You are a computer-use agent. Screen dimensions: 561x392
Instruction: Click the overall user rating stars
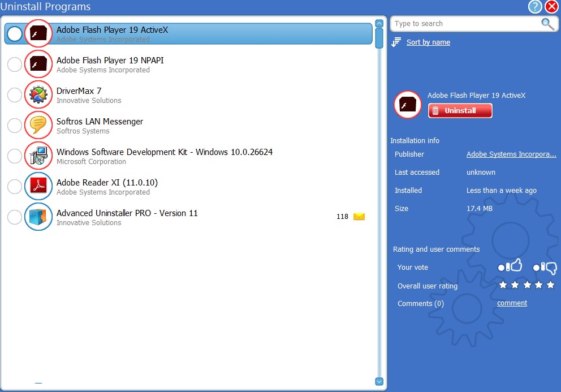point(527,285)
